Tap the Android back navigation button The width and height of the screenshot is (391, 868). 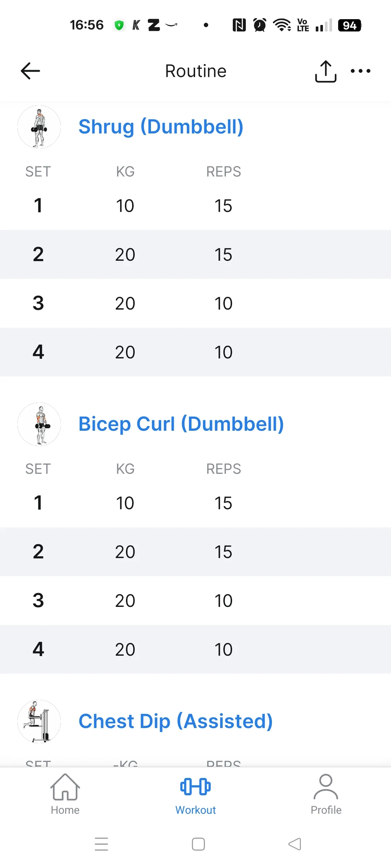click(x=295, y=844)
